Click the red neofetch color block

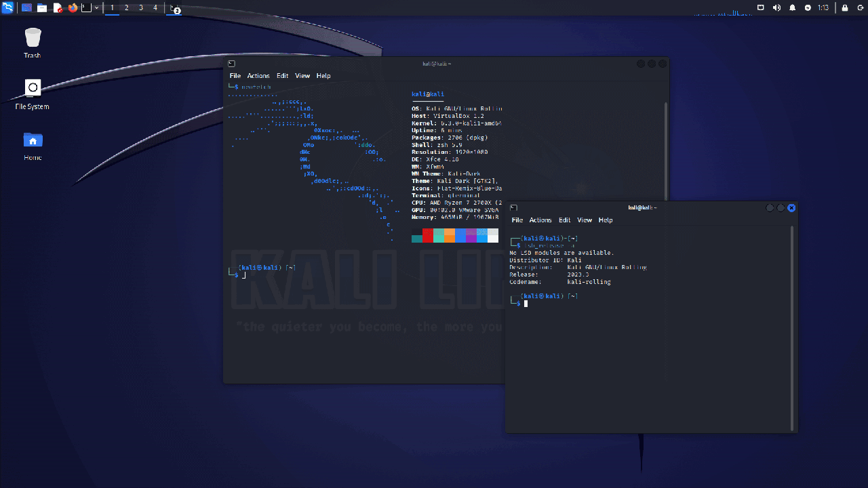428,236
